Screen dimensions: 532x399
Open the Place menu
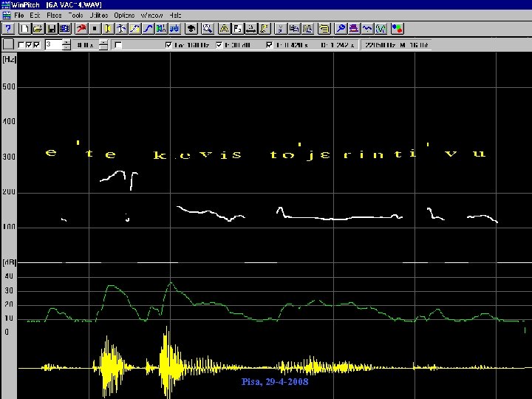click(54, 16)
